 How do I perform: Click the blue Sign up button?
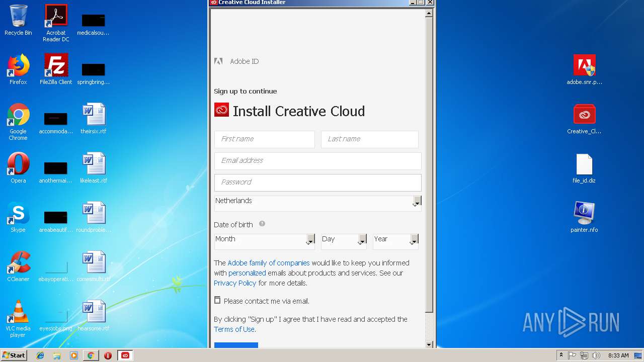[x=236, y=345]
